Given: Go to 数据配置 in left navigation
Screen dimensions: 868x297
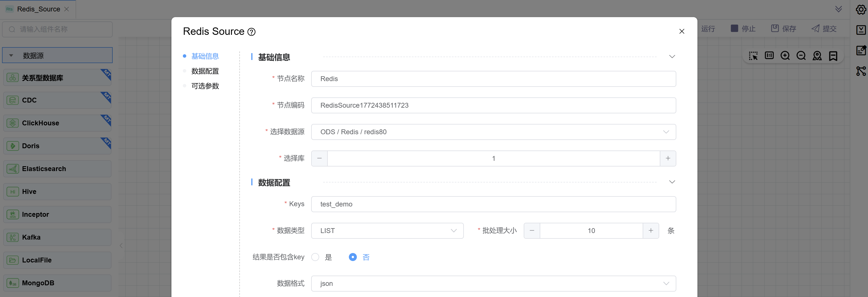Looking at the screenshot, I should (205, 71).
